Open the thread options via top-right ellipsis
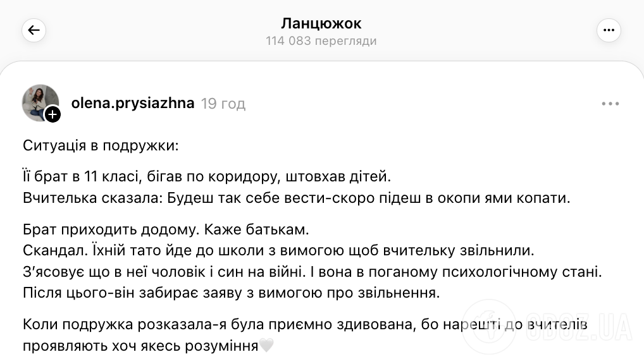Image resolution: width=644 pixels, height=364 pixels. (608, 30)
